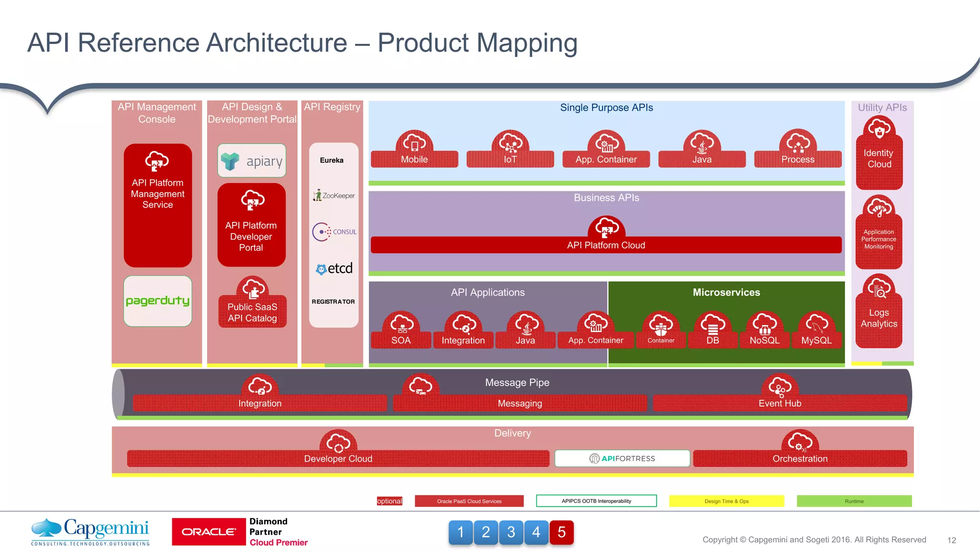Click the Mobile cloud icon

(414, 143)
